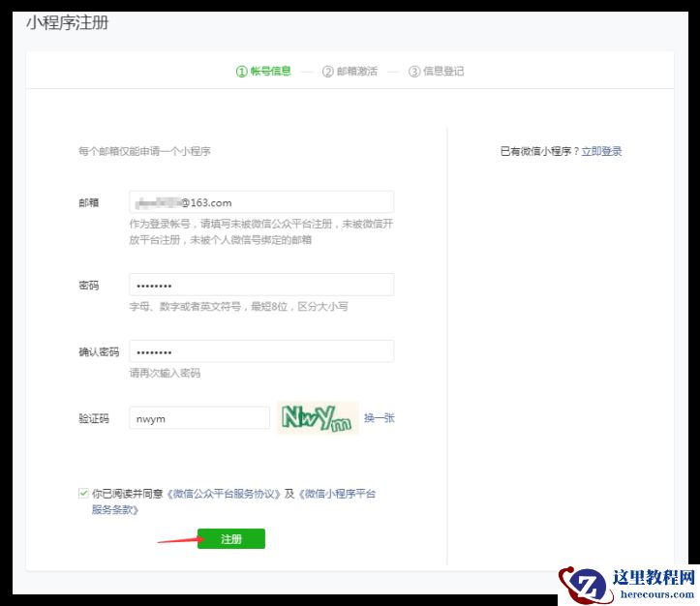The image size is (700, 606).
Task: Click the NwYm captcha image
Action: 318,418
